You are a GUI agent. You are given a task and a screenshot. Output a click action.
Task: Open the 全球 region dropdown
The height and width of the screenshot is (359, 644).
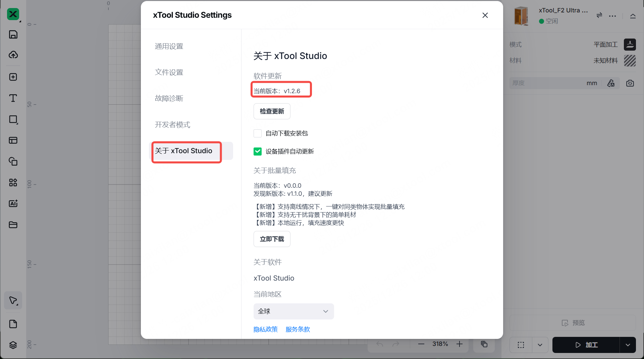pyautogui.click(x=293, y=311)
